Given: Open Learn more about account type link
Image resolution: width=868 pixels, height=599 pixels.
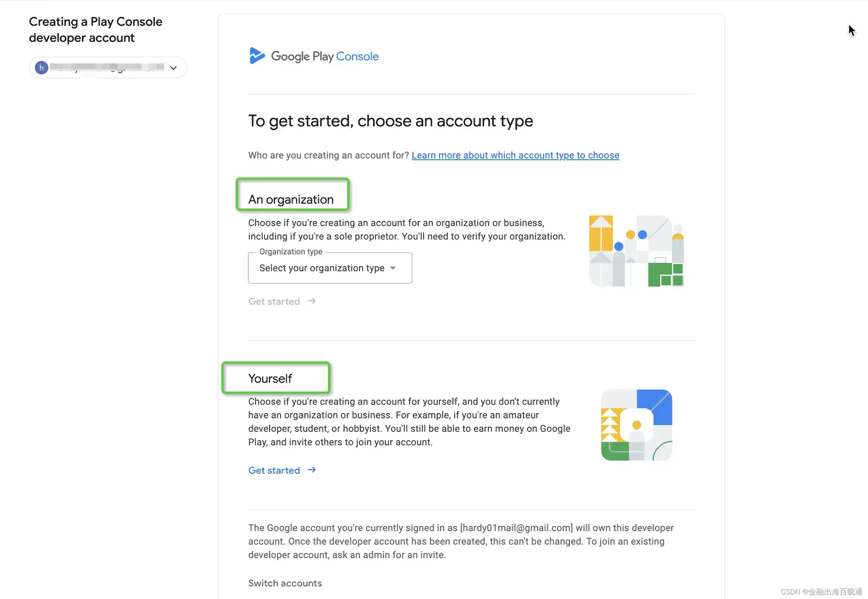Looking at the screenshot, I should tap(515, 155).
